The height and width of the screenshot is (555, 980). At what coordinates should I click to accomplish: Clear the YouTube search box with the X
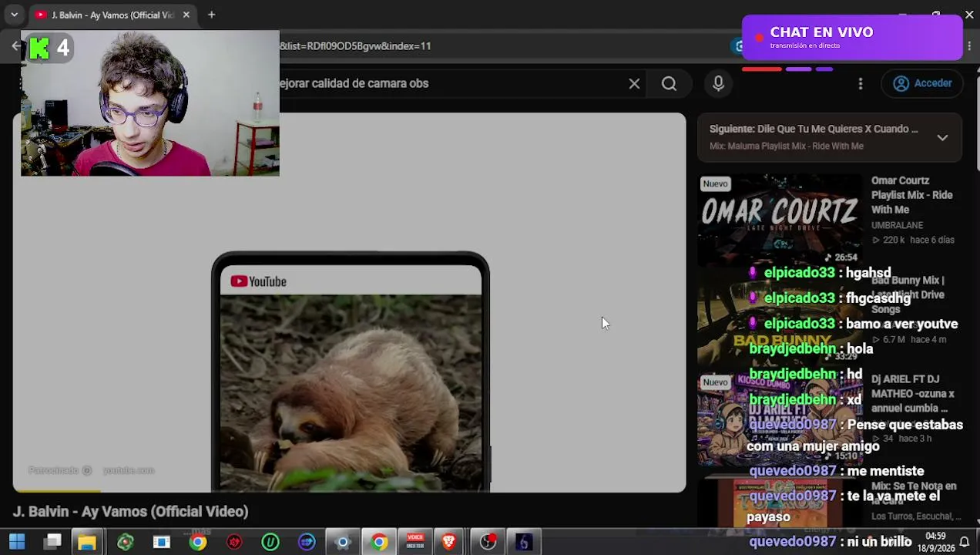(634, 83)
